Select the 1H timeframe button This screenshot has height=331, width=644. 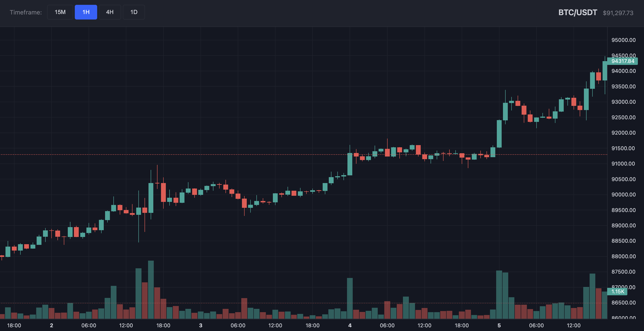86,12
